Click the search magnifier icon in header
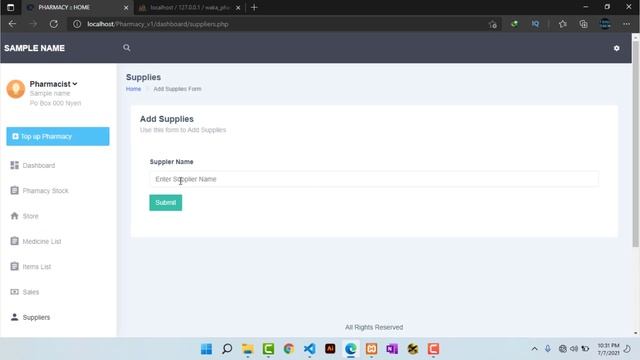The height and width of the screenshot is (360, 640). pyautogui.click(x=127, y=48)
